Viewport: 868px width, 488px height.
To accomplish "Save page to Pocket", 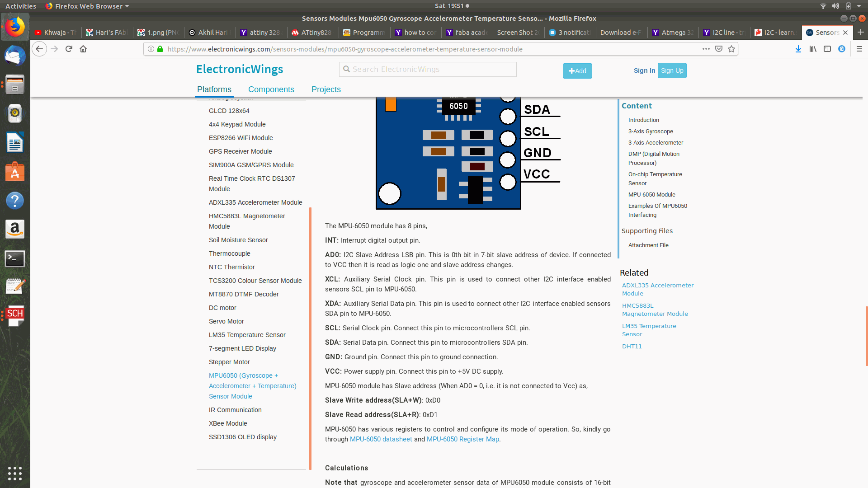I will (x=719, y=49).
